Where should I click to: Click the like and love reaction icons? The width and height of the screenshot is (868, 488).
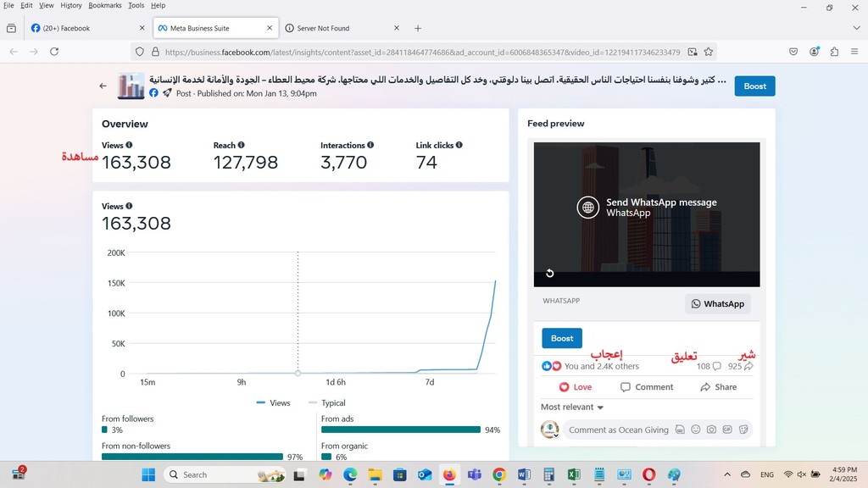pos(551,366)
